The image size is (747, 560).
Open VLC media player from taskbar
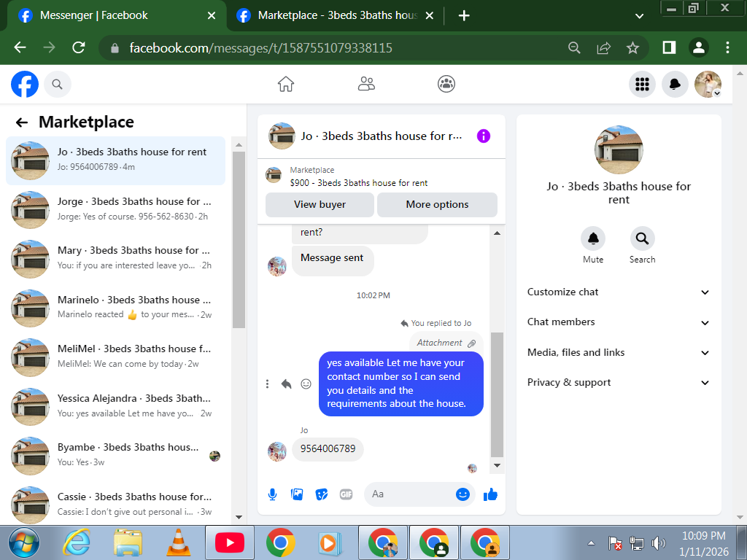coord(179,543)
